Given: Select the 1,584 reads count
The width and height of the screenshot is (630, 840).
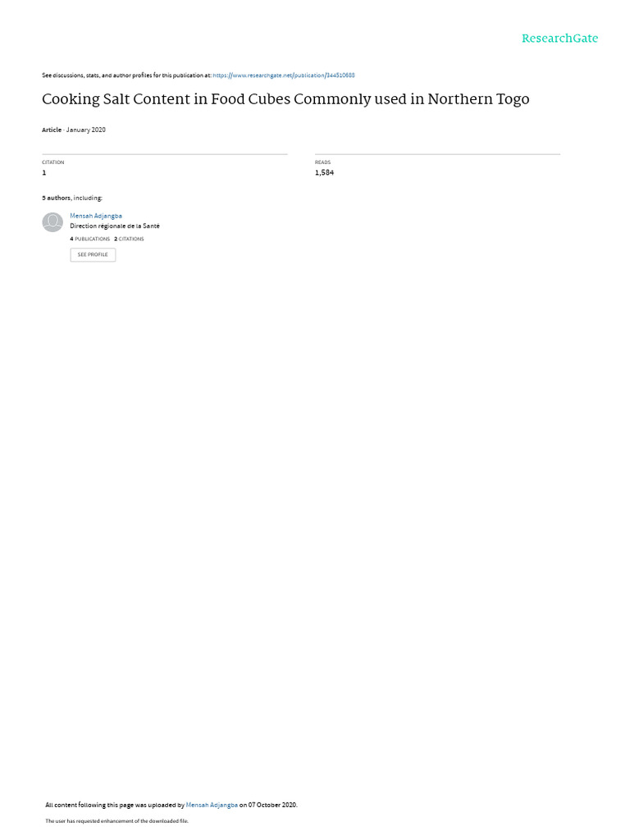Looking at the screenshot, I should (324, 172).
